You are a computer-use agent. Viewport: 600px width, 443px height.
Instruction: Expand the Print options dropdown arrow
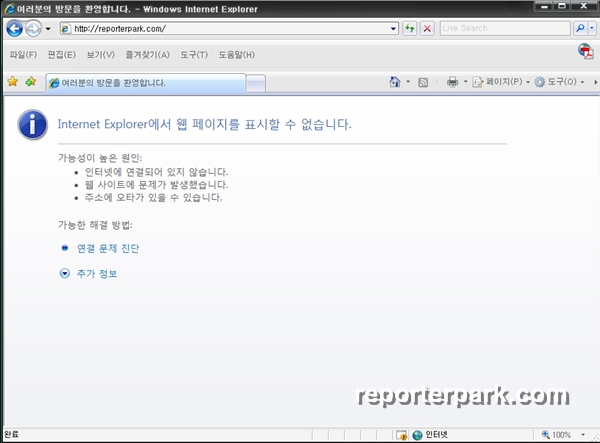466,81
